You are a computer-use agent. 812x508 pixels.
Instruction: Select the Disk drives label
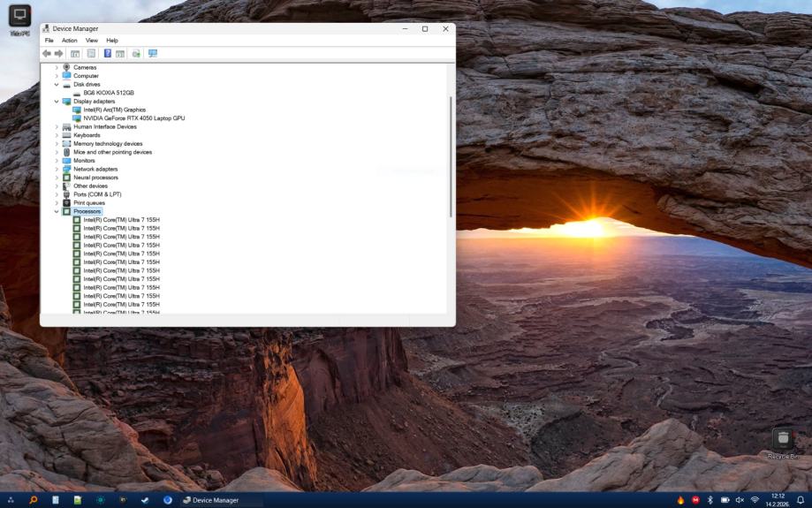tap(87, 85)
